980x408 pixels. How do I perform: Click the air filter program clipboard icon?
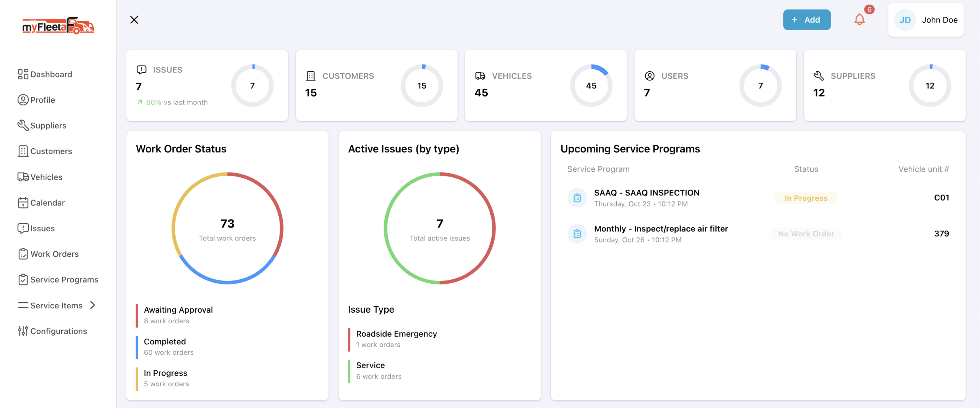577,234
